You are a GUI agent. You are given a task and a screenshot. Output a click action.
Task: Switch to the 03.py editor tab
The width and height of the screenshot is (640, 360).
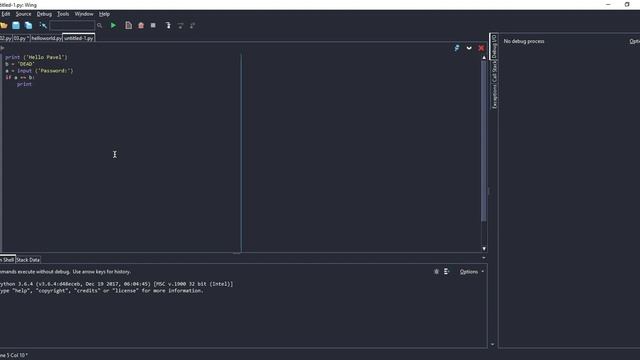pyautogui.click(x=21, y=38)
